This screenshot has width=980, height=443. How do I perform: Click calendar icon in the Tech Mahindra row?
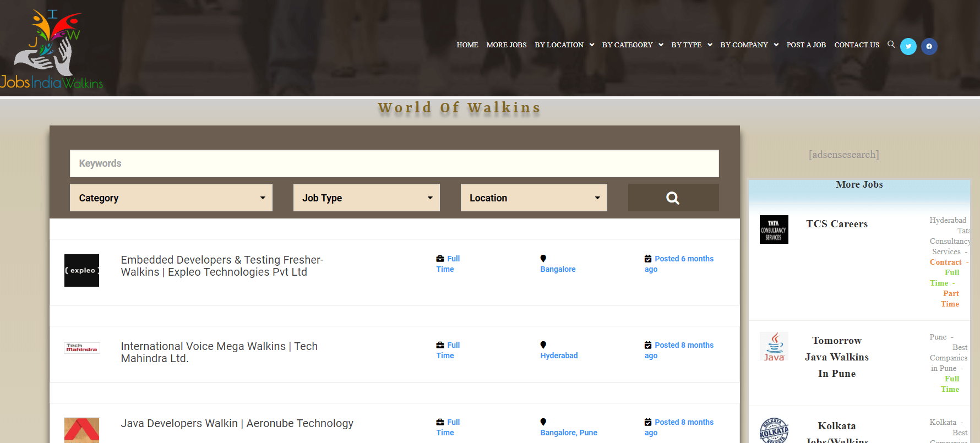[x=648, y=345]
